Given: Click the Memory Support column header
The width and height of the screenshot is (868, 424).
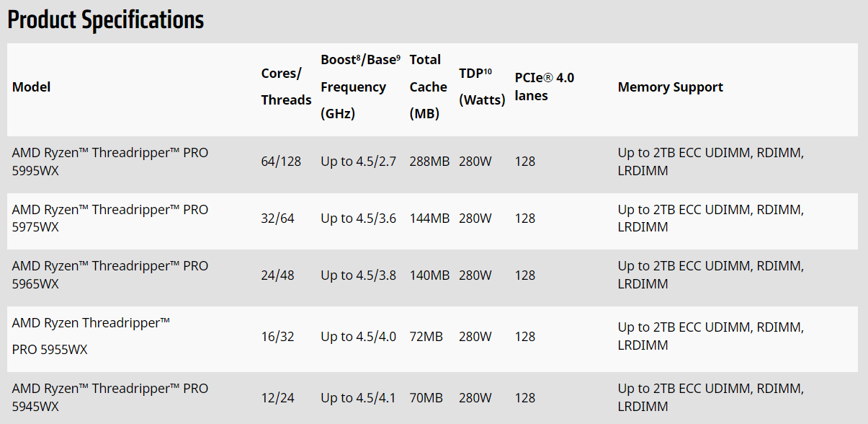Looking at the screenshot, I should pos(670,87).
